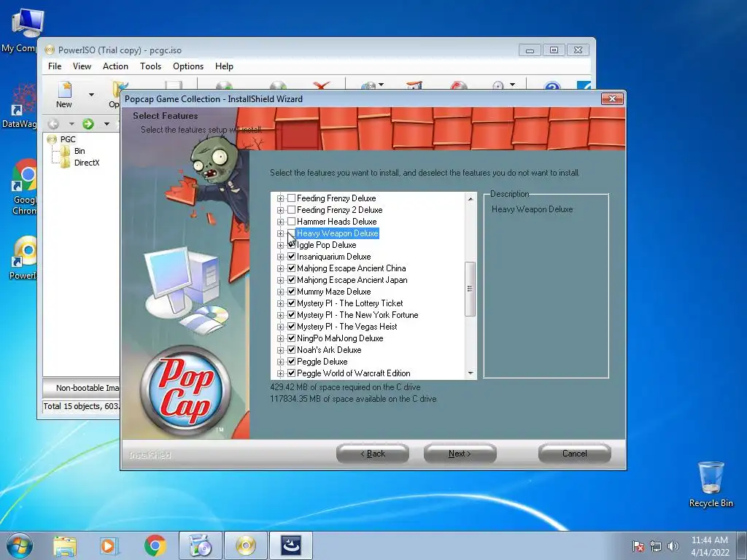Click the grey back arrow in PowerISO
The height and width of the screenshot is (560, 747).
tap(53, 124)
